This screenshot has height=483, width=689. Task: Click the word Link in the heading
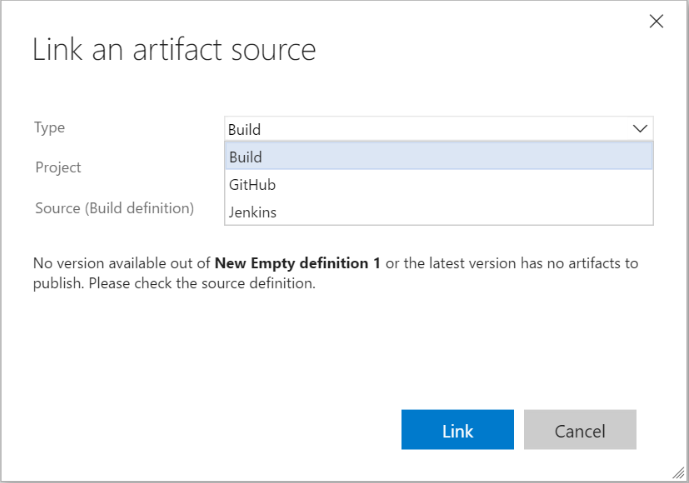pos(57,50)
